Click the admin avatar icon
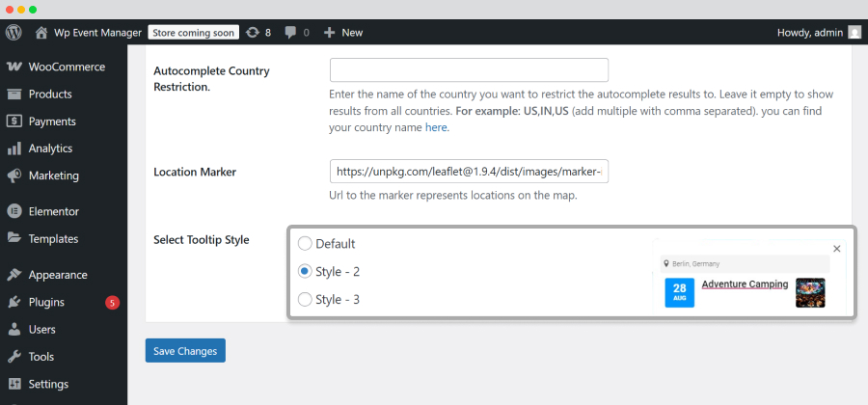The height and width of the screenshot is (405, 868). click(x=854, y=33)
